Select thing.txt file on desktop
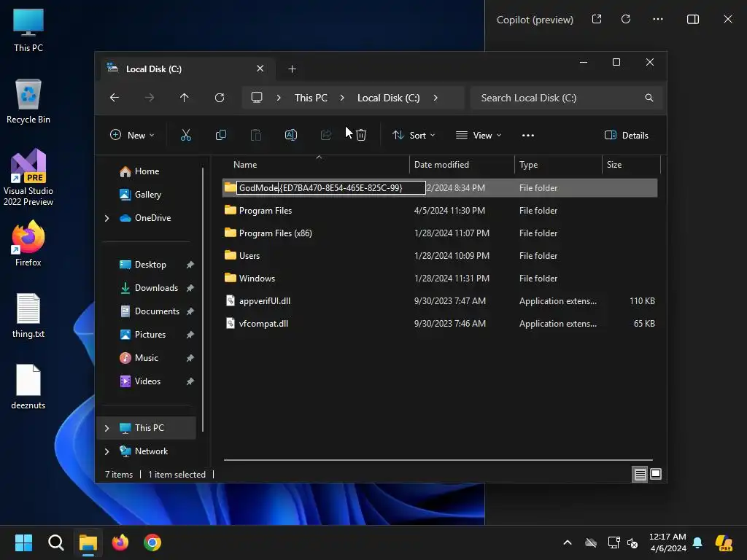This screenshot has width=747, height=560. click(28, 316)
